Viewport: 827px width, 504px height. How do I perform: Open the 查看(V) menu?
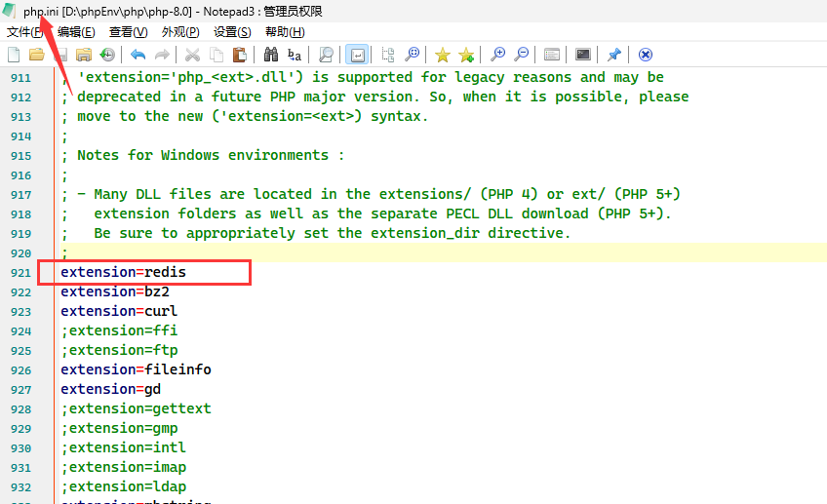point(128,32)
